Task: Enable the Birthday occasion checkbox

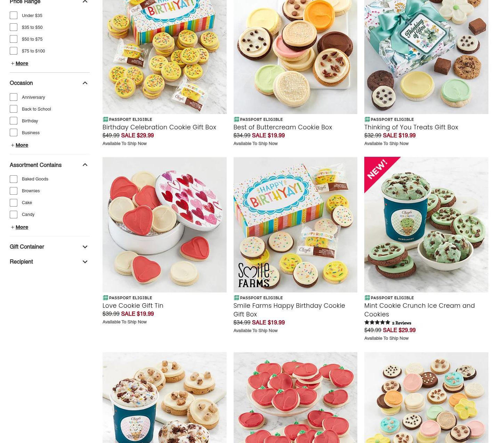Action: pyautogui.click(x=14, y=121)
